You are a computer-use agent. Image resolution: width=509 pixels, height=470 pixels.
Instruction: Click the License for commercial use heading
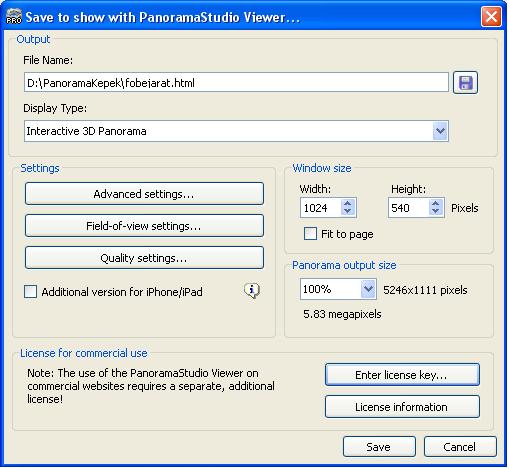(x=84, y=353)
